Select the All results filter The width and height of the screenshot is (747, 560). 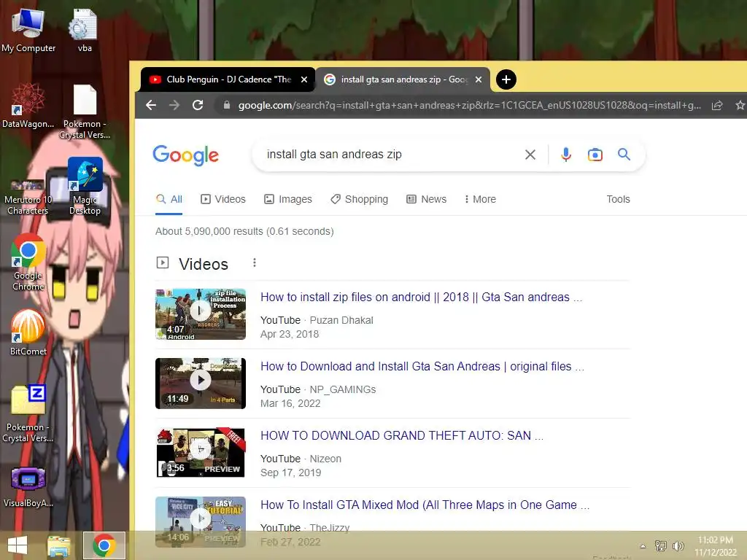coord(169,199)
